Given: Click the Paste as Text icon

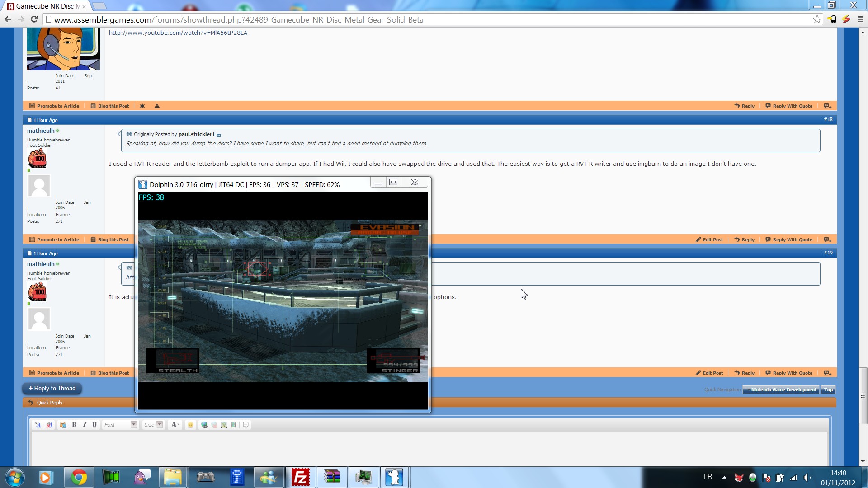Looking at the screenshot, I should point(63,425).
